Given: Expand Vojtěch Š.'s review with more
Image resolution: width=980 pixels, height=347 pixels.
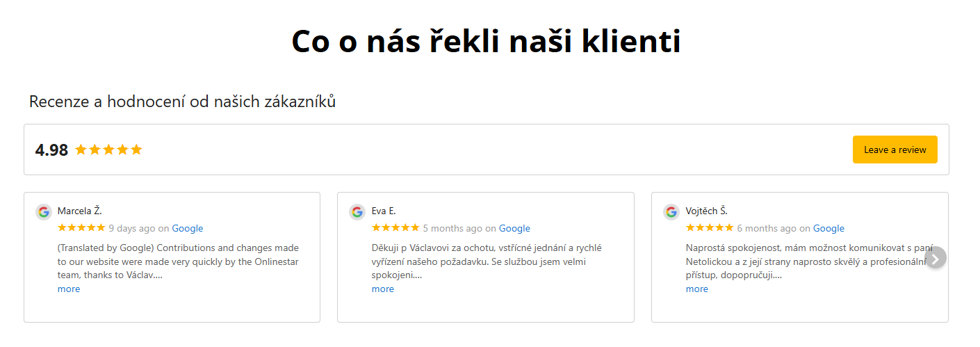Looking at the screenshot, I should point(697,289).
